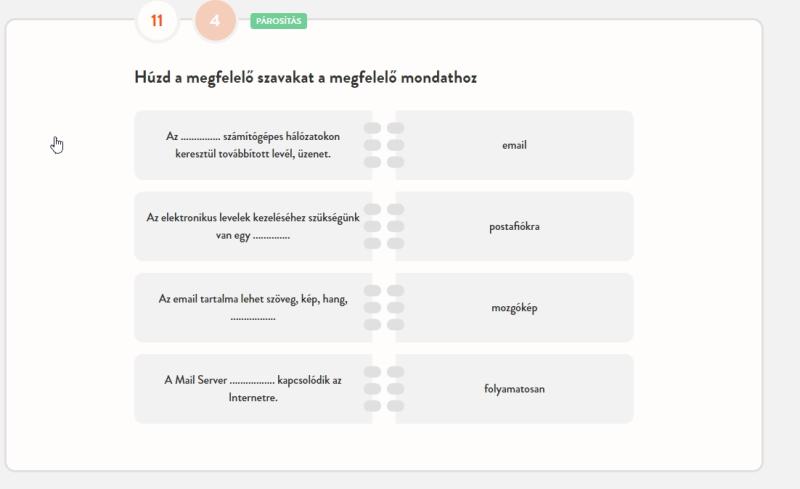Choose the 'mozgókép' word card
This screenshot has height=489, width=800.
[x=514, y=308]
